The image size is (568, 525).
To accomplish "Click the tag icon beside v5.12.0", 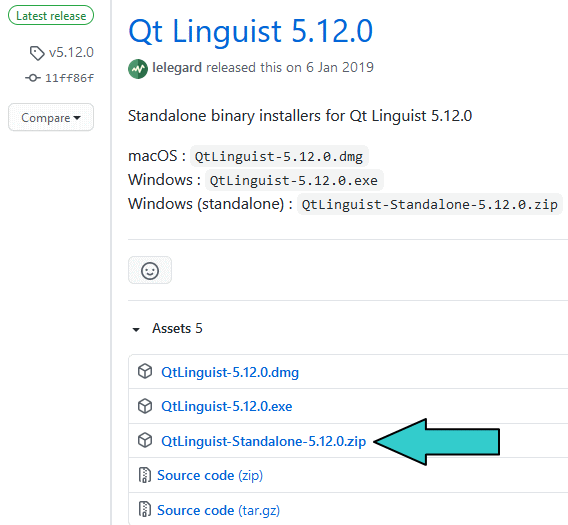I will coord(37,53).
